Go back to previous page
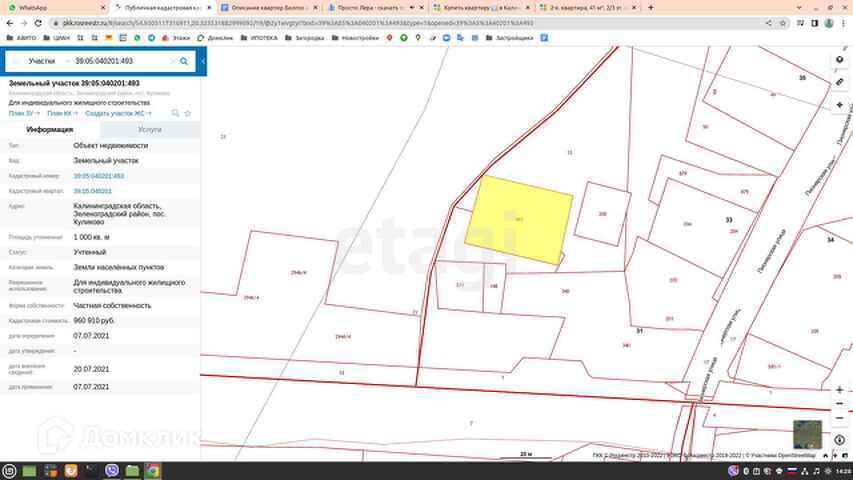The height and width of the screenshot is (480, 853). tap(10, 23)
